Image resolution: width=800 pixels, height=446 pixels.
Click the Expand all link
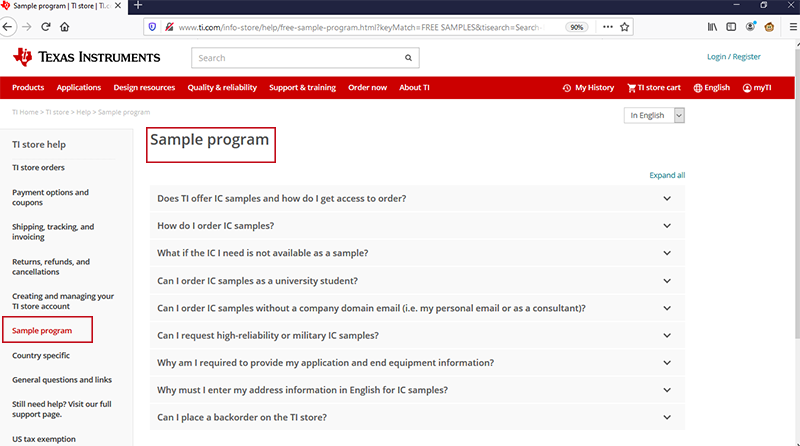tap(667, 175)
